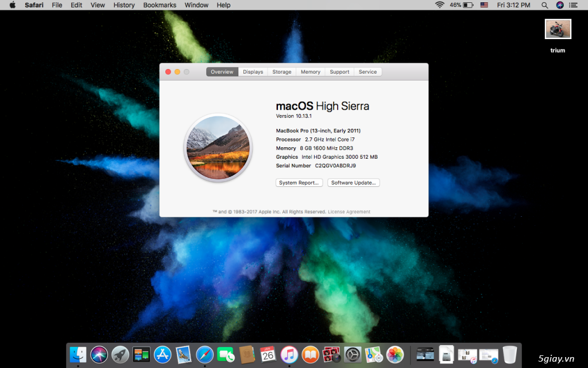Open the App Store Dock icon

point(163,354)
